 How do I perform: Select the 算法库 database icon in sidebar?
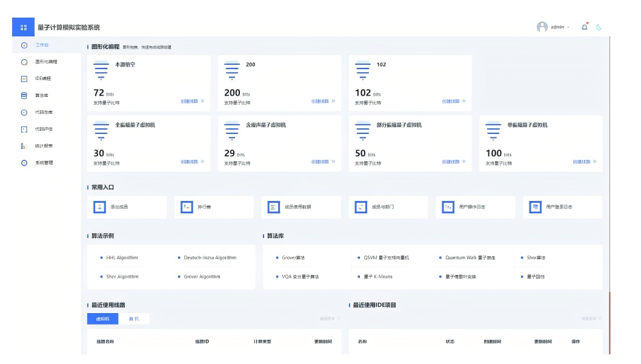click(x=24, y=95)
